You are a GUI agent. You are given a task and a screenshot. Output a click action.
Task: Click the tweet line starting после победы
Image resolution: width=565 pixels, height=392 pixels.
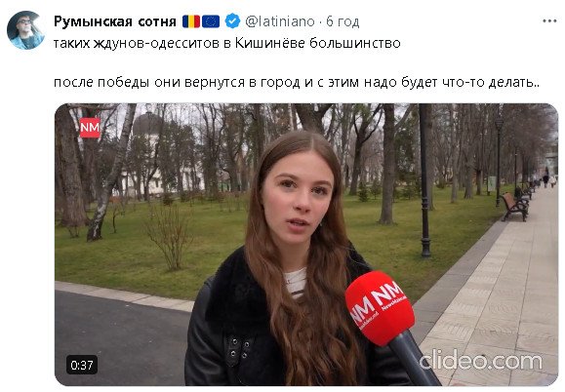(x=297, y=83)
